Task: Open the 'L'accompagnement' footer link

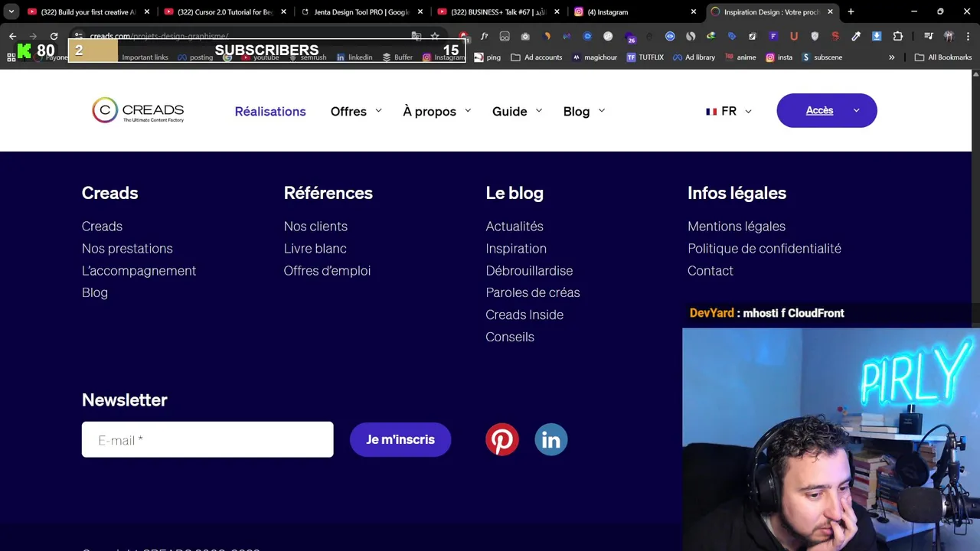Action: pos(139,271)
